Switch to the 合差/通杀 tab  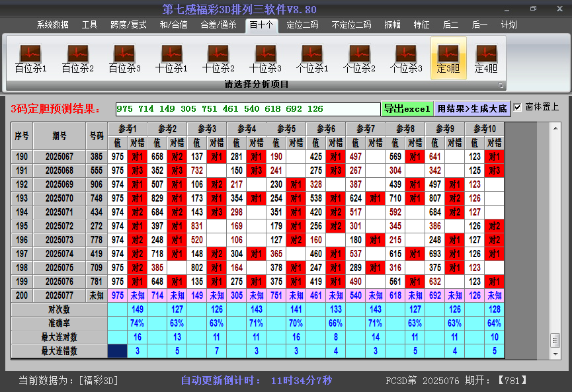tap(218, 25)
